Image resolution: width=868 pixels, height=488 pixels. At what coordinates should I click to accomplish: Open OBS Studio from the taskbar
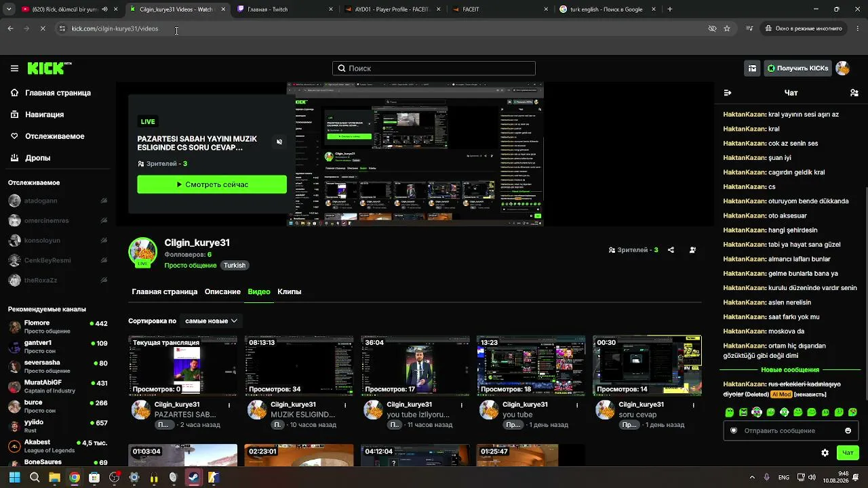[114, 477]
